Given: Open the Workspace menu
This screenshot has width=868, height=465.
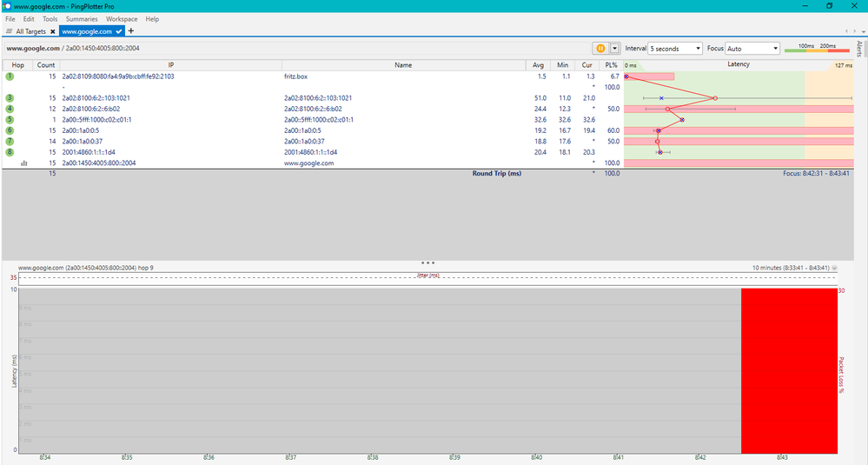Looking at the screenshot, I should (122, 19).
